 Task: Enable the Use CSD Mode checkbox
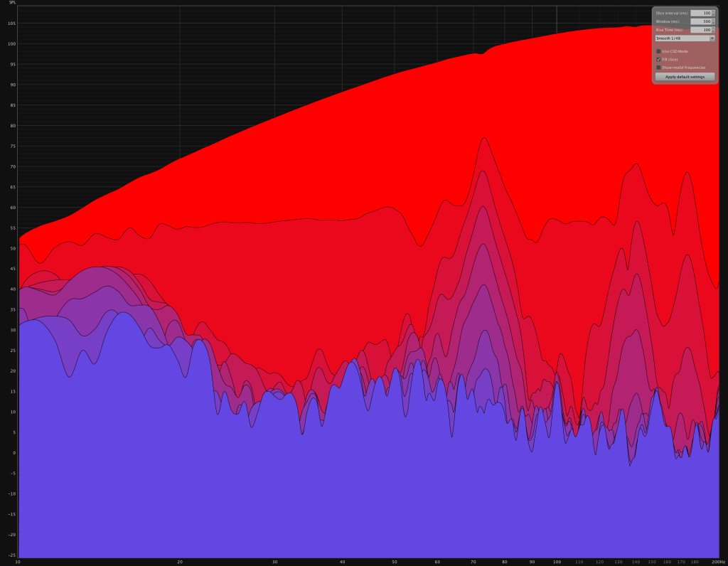(658, 51)
